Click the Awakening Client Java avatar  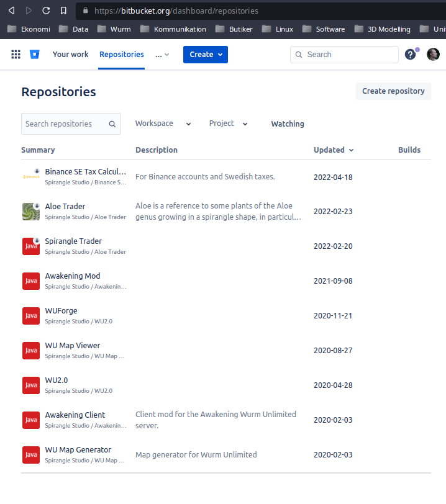pos(31,420)
